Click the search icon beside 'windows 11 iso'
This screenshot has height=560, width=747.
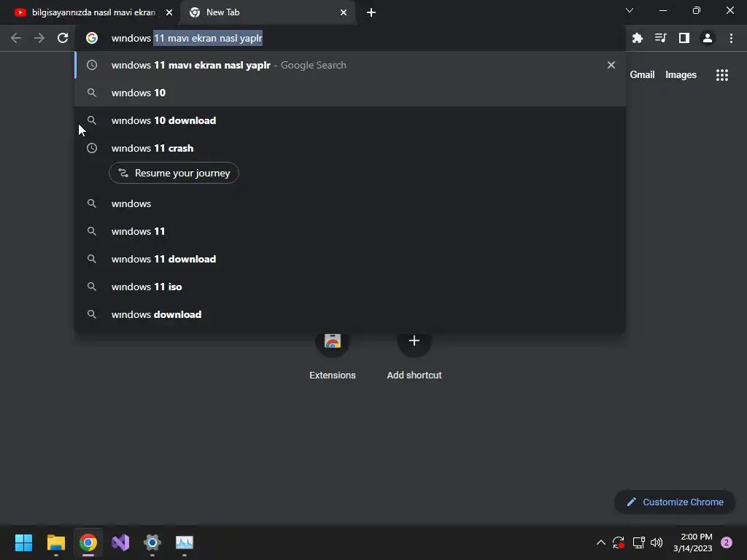pyautogui.click(x=92, y=287)
